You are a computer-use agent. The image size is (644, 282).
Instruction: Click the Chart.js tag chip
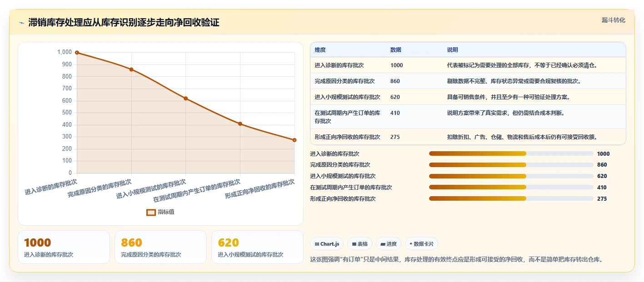pyautogui.click(x=327, y=244)
